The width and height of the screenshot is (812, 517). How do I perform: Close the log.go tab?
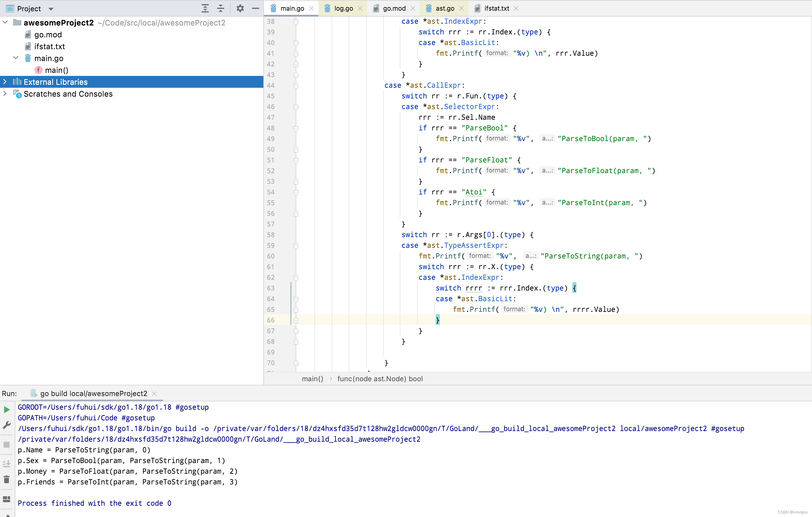360,8
